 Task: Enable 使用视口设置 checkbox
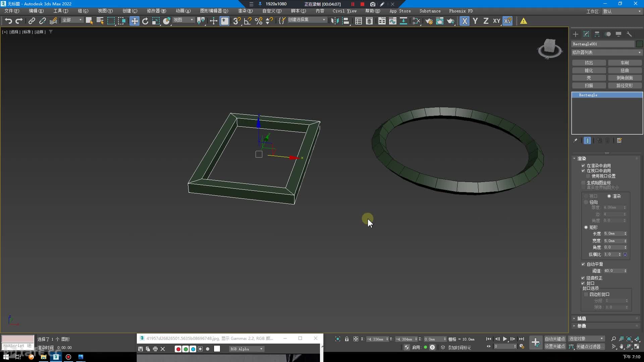(x=588, y=176)
